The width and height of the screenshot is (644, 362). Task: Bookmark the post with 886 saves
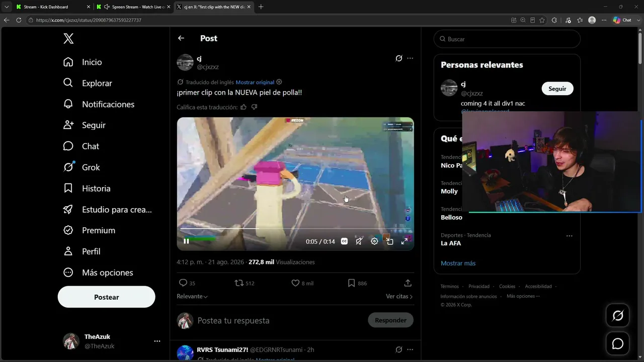tap(357, 283)
